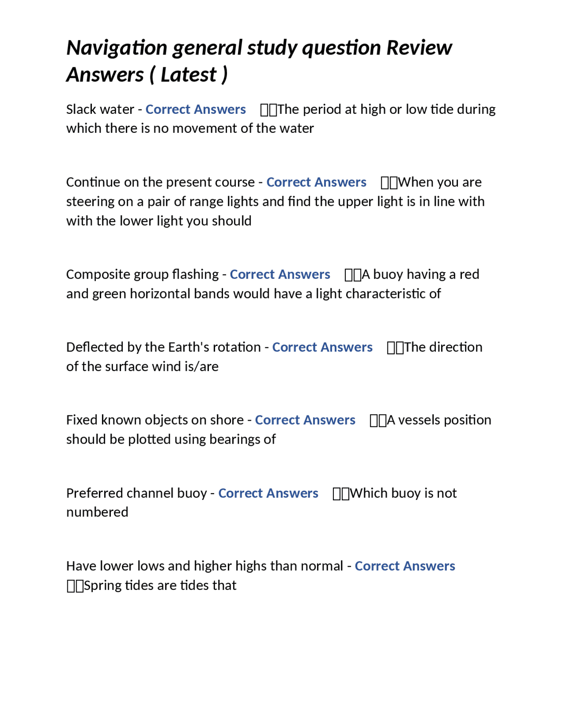
Task: Click 'Correct Answers' after Have lower lows and higher highs
Action: tap(405, 566)
